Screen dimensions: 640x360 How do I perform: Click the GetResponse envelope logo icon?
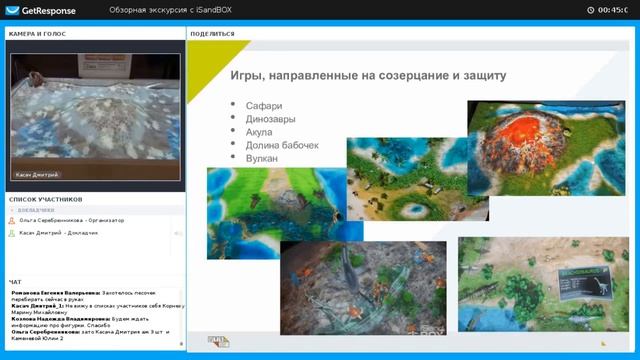click(12, 10)
